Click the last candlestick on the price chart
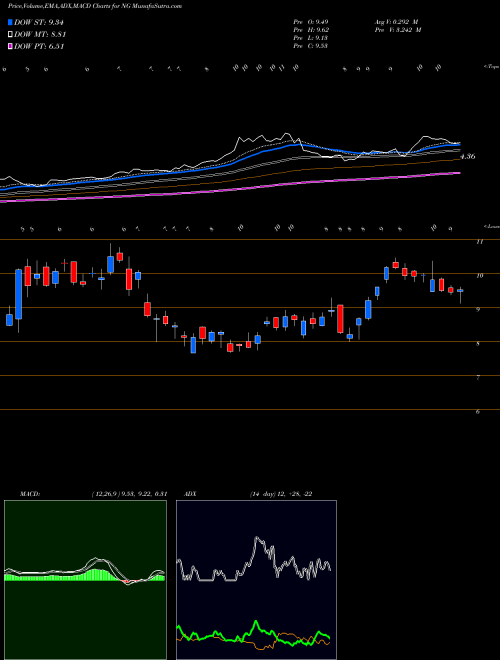500x660 pixels. (x=460, y=295)
